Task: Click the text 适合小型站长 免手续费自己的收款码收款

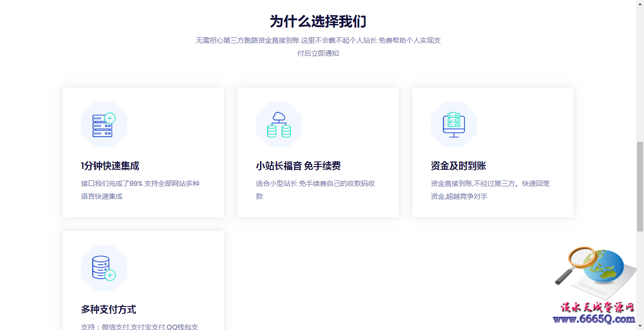Action: pos(316,190)
